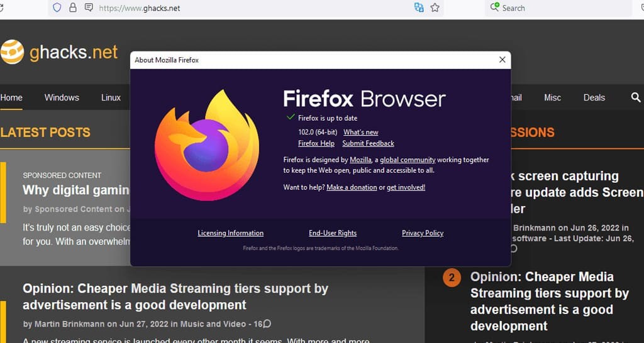The width and height of the screenshot is (644, 343).
Task: Go to the Misc navigation section
Action: (552, 97)
